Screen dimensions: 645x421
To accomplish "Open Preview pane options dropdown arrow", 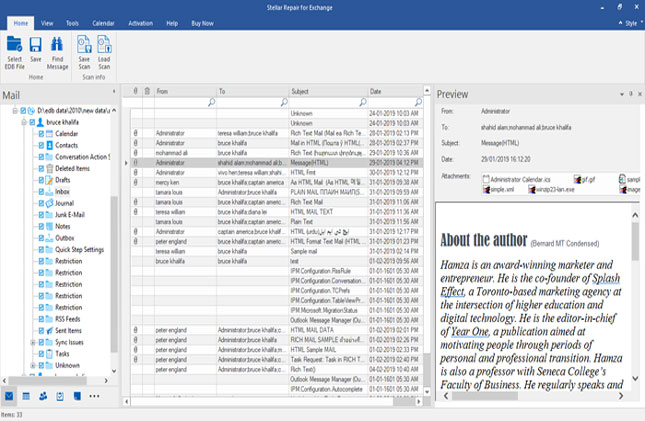I will [x=622, y=94].
